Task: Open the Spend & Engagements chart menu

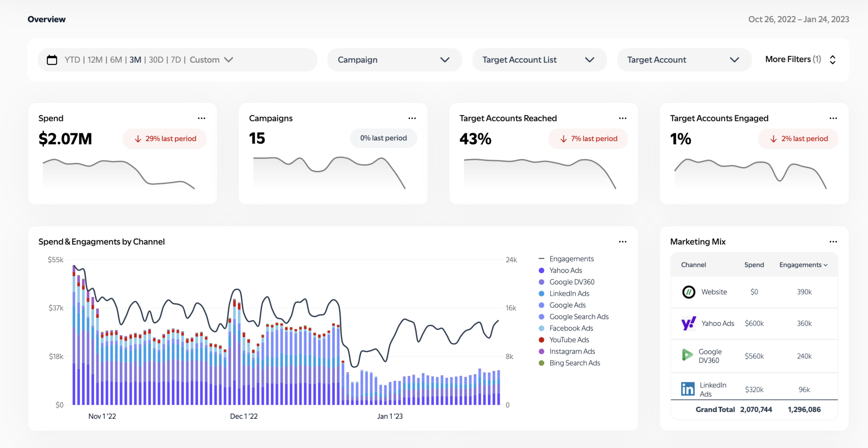Action: tap(623, 241)
